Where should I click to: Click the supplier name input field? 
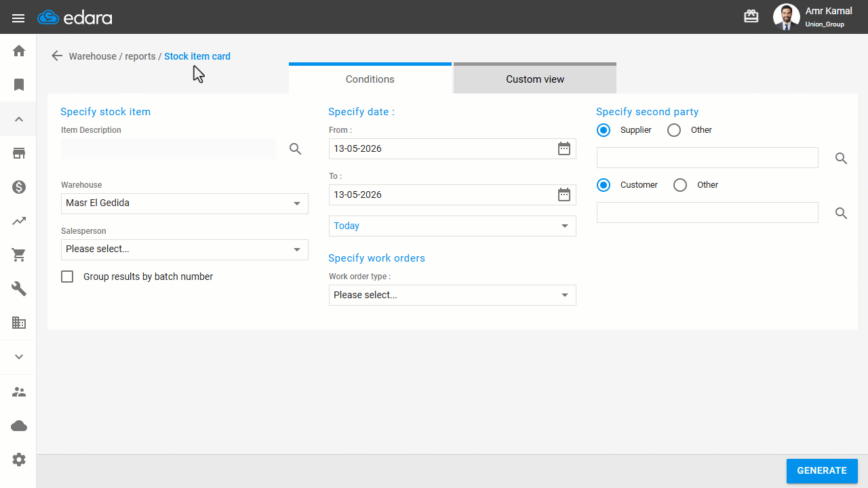click(x=707, y=158)
